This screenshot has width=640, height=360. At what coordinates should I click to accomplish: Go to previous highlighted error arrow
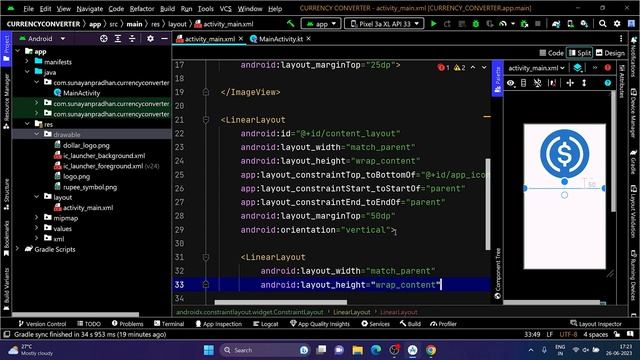[473, 67]
